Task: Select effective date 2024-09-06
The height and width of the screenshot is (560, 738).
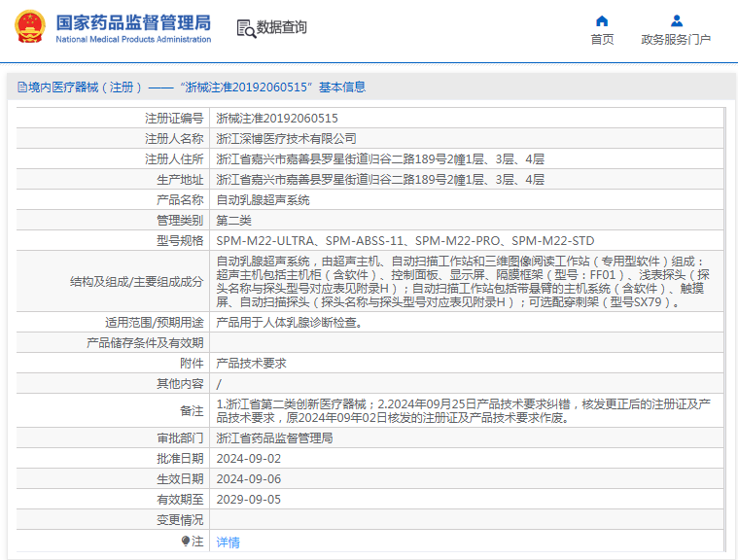Action: (249, 478)
